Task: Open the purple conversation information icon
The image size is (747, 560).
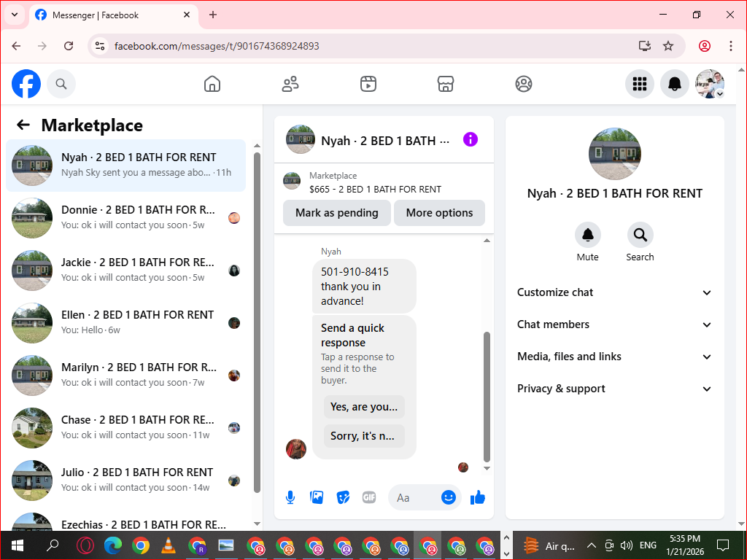Action: [471, 139]
